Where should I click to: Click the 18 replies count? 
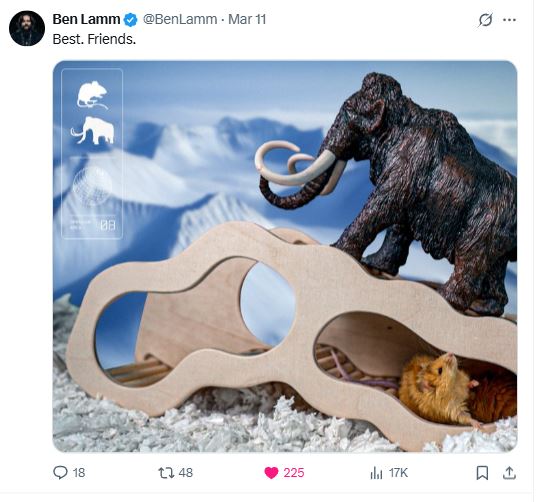(79, 473)
